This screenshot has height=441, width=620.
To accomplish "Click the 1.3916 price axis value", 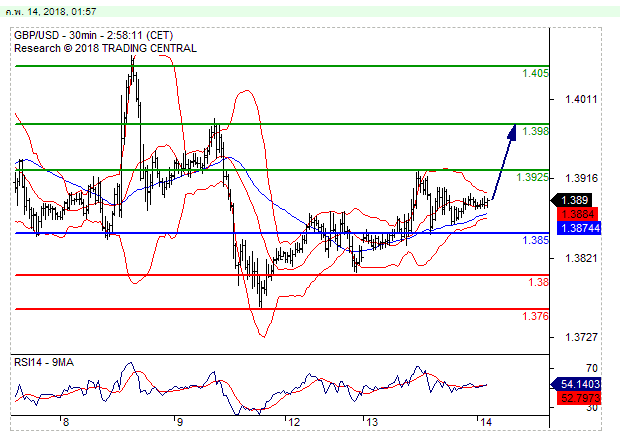I will [x=581, y=178].
